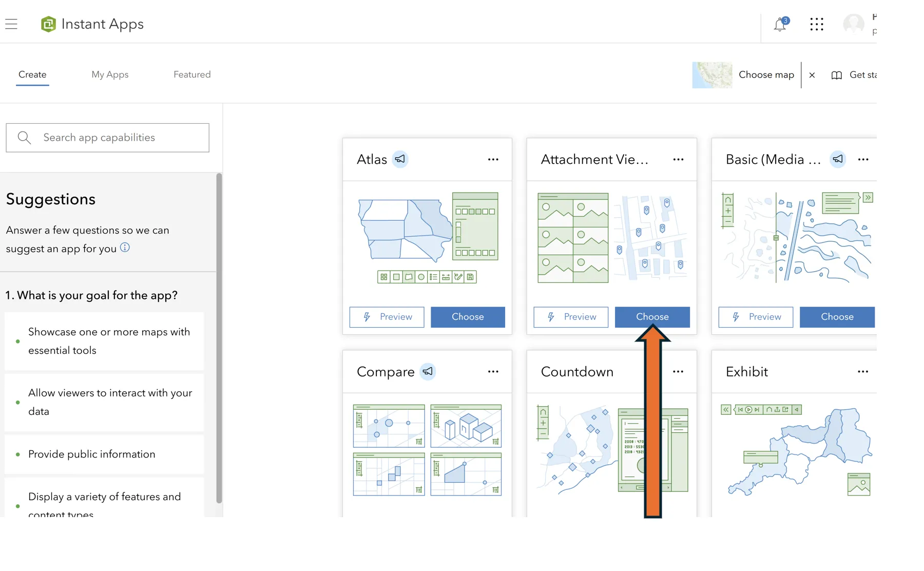
Task: Open the Atlas card options menu
Action: [x=493, y=159]
